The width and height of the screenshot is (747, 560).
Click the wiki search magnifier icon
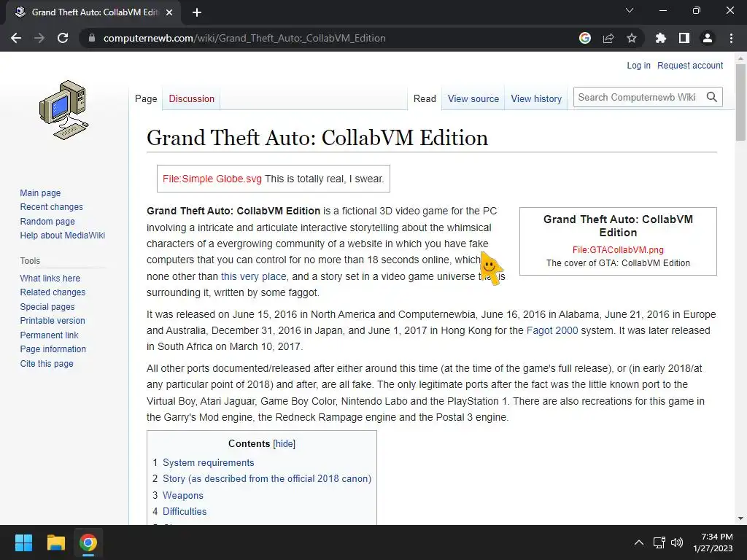coord(712,97)
